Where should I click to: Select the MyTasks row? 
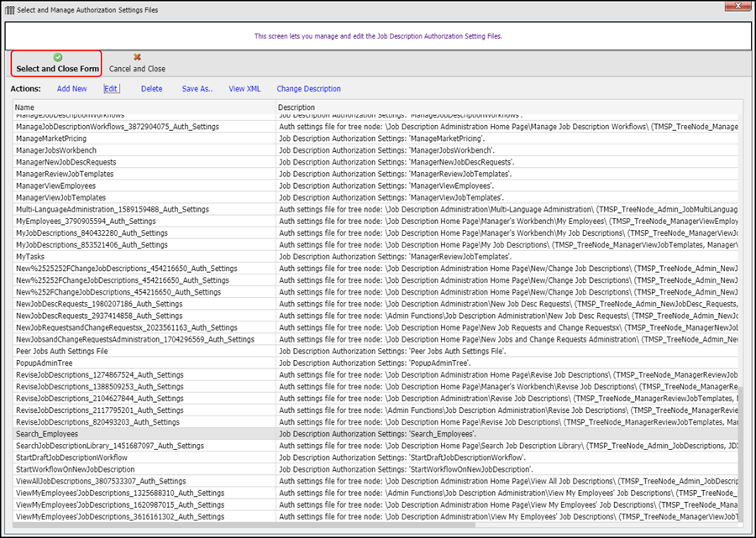pos(375,257)
